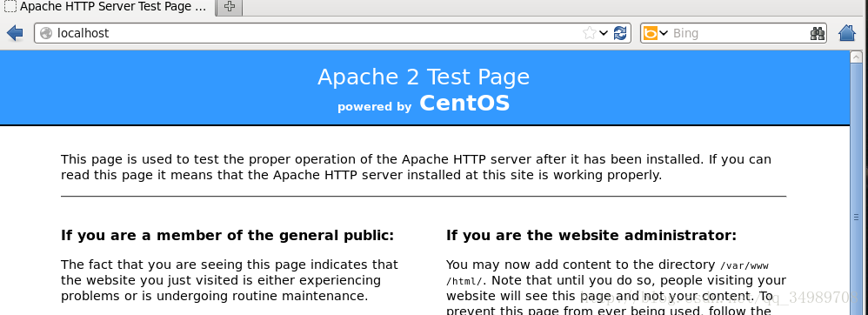Click paragraph starting "This page is used to test"
Screen dimensions: 868x315
(416, 167)
